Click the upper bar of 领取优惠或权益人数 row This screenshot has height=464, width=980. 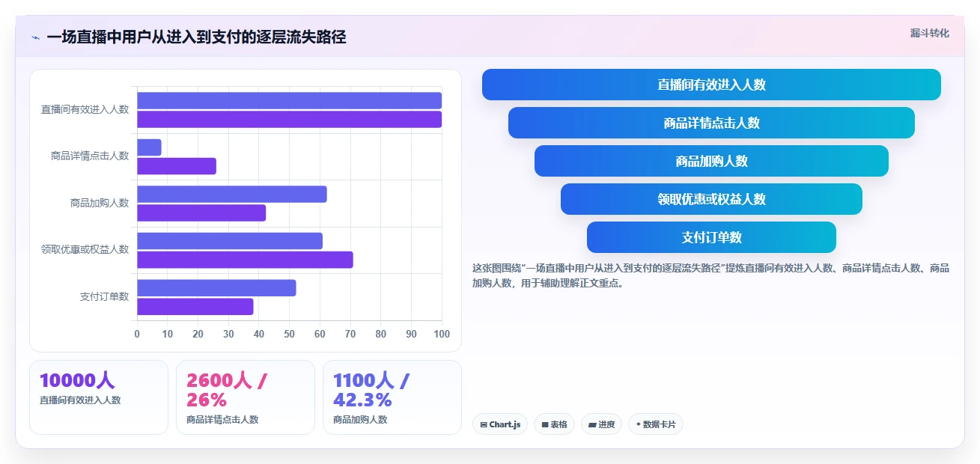point(230,241)
